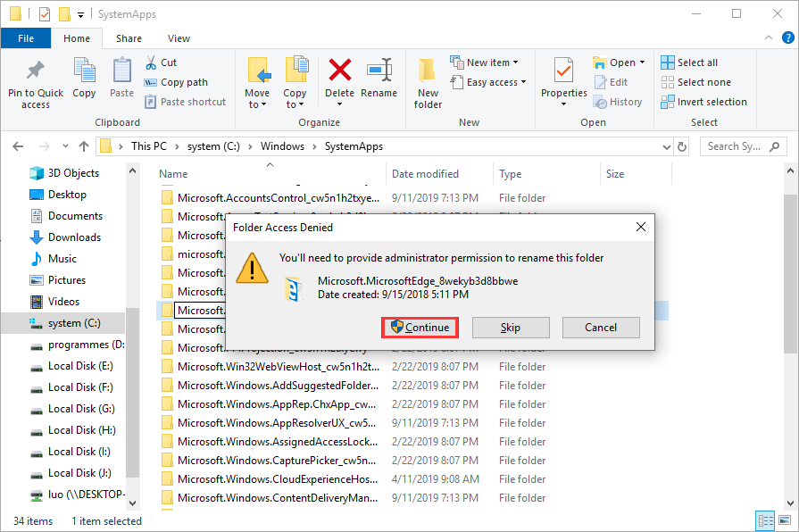Switch to Details view icon in status bar
This screenshot has height=532, width=799.
click(765, 520)
